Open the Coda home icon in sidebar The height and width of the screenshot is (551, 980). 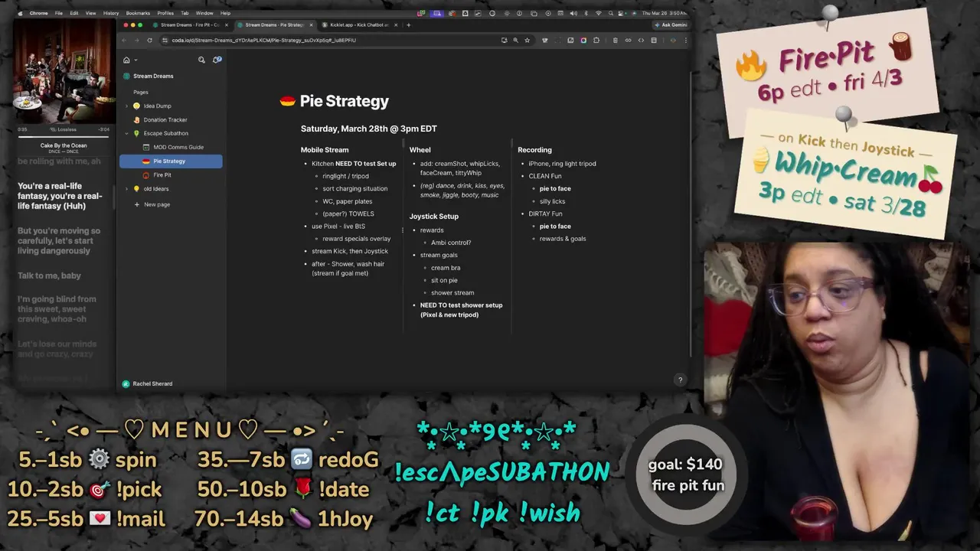(x=126, y=60)
